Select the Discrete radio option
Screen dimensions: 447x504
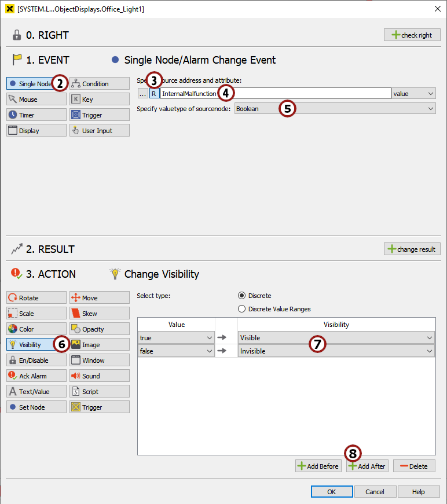point(242,296)
